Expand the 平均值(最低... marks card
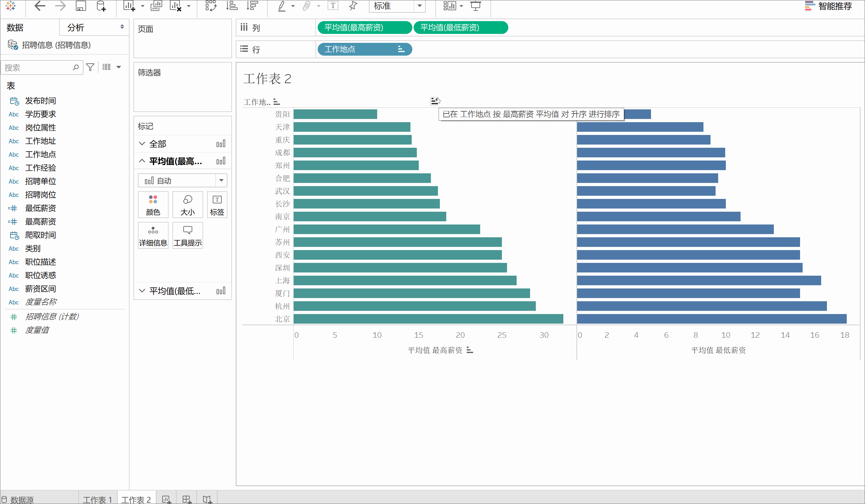The image size is (865, 504). click(142, 291)
